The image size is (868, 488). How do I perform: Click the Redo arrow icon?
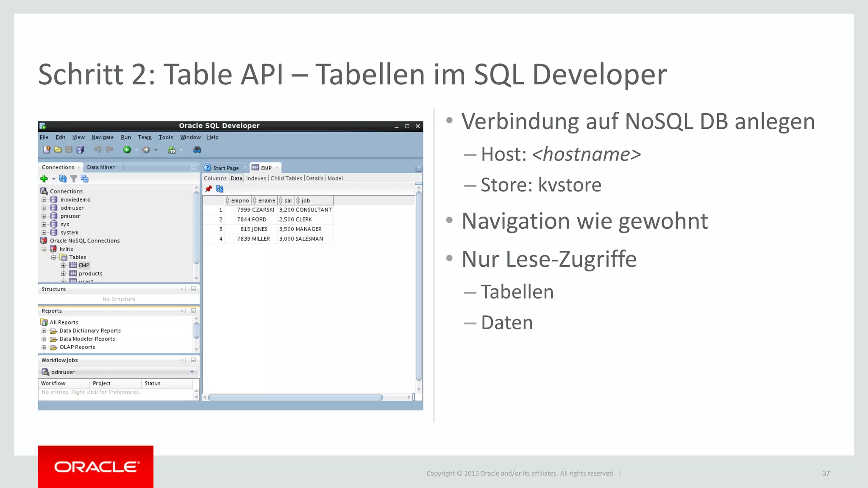[x=110, y=150]
